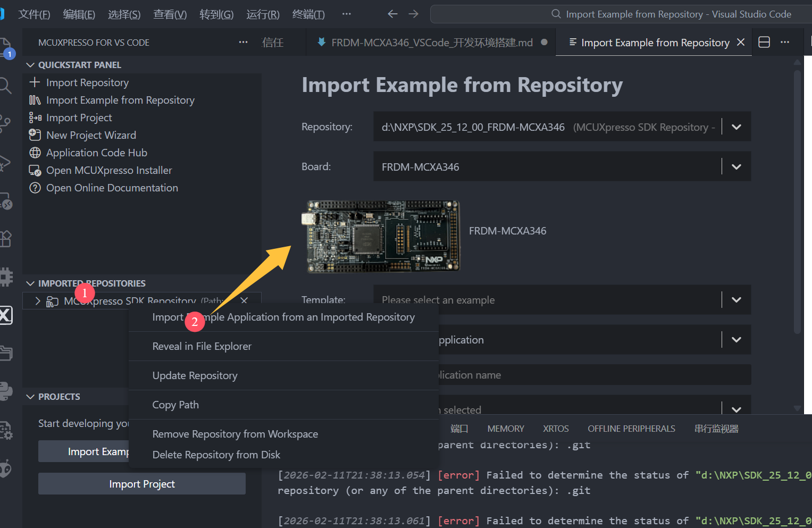Viewport: 812px width, 528px height.
Task: Open the Search activity bar icon
Action: tap(5, 85)
